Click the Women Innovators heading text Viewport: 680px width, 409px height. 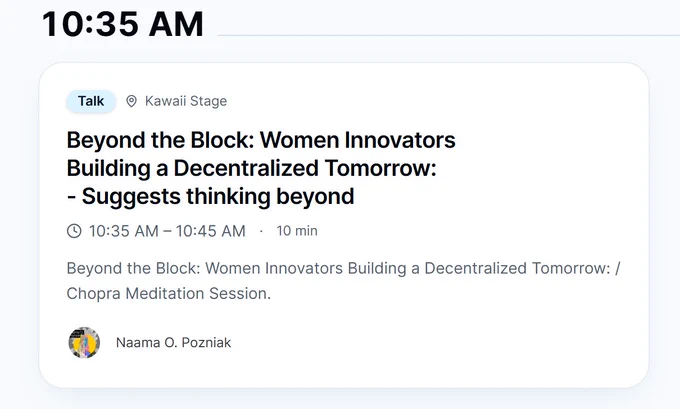pyautogui.click(x=358, y=140)
